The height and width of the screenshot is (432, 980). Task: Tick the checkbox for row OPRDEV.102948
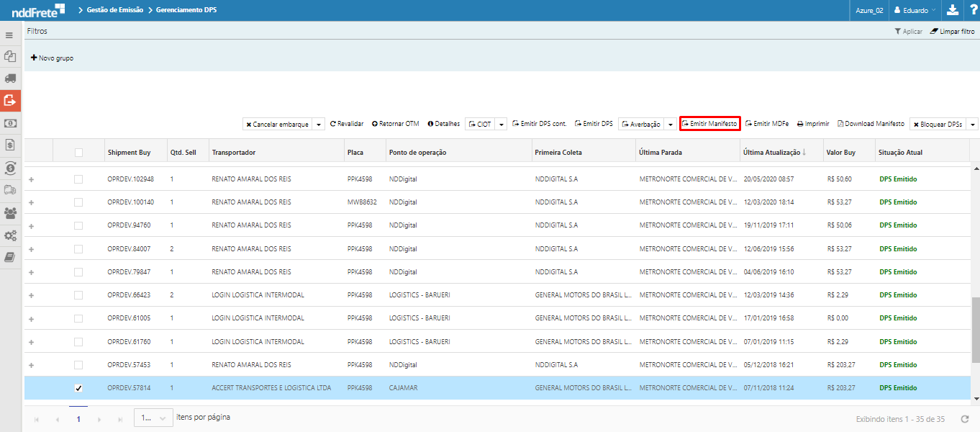[x=78, y=179]
